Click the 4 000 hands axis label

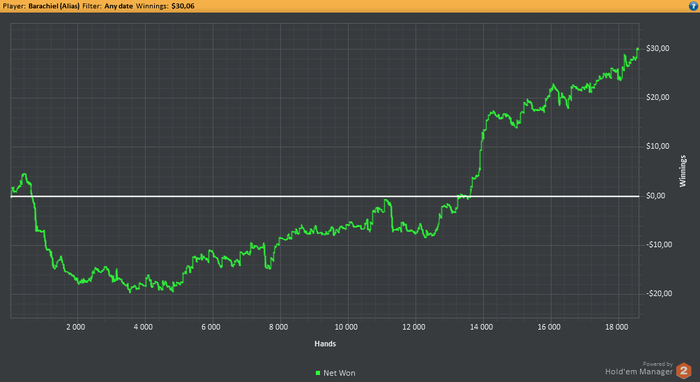coord(143,327)
